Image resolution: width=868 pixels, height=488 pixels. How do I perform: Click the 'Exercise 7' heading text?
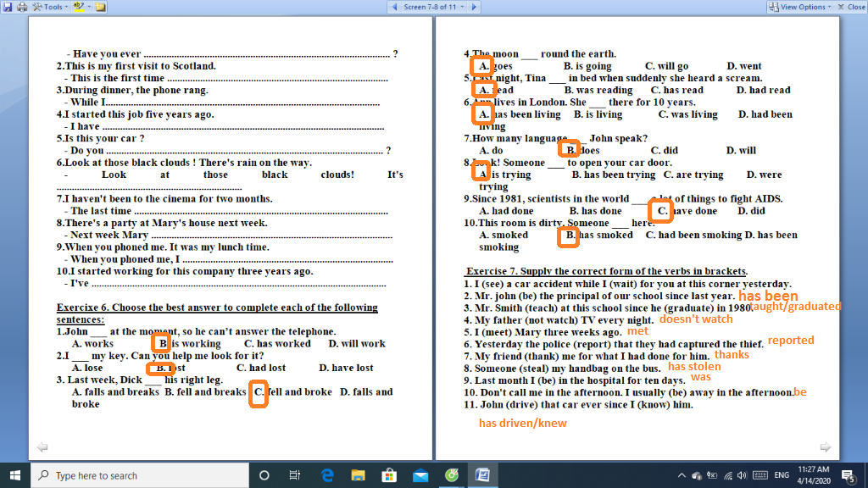tap(607, 271)
